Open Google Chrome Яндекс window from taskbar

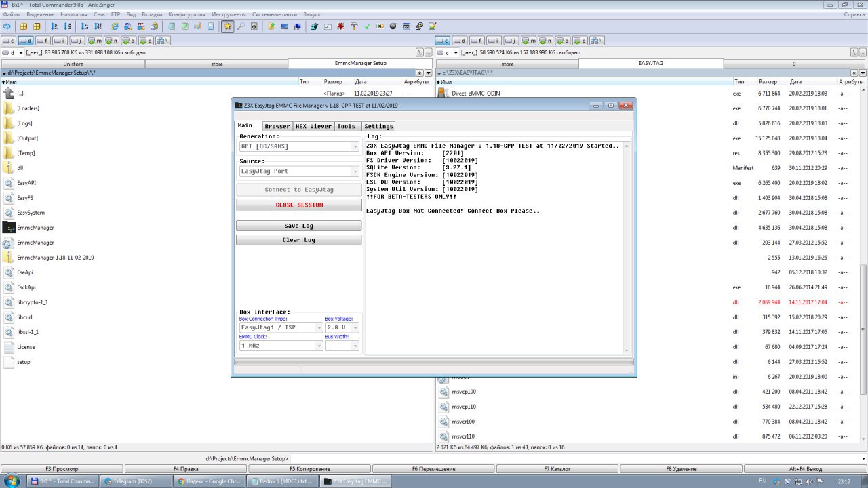[x=208, y=481]
